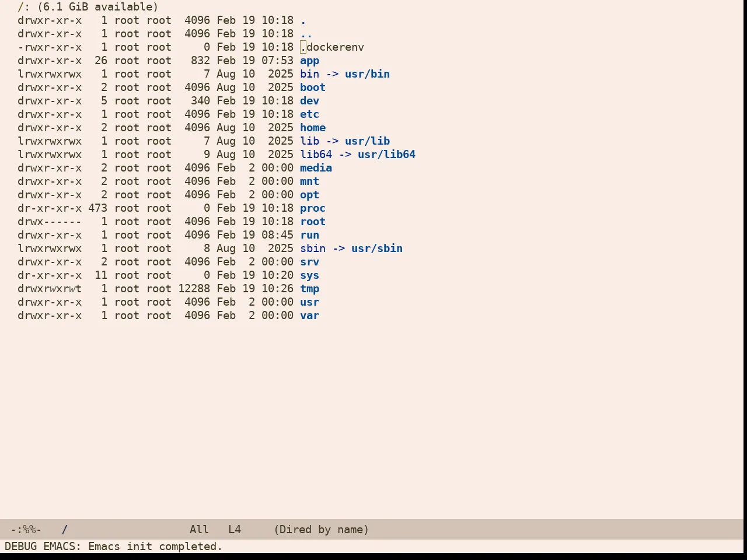Click link count '473' in proc row

click(97, 208)
